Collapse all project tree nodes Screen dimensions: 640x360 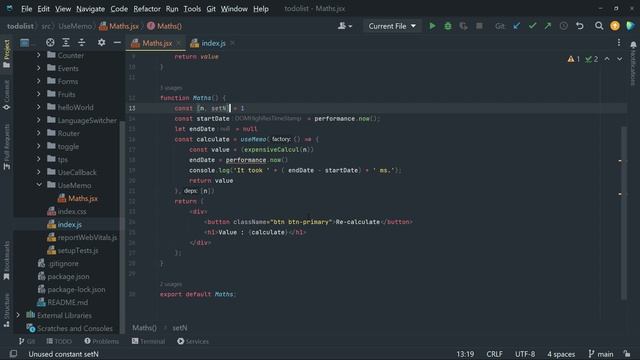(82, 42)
